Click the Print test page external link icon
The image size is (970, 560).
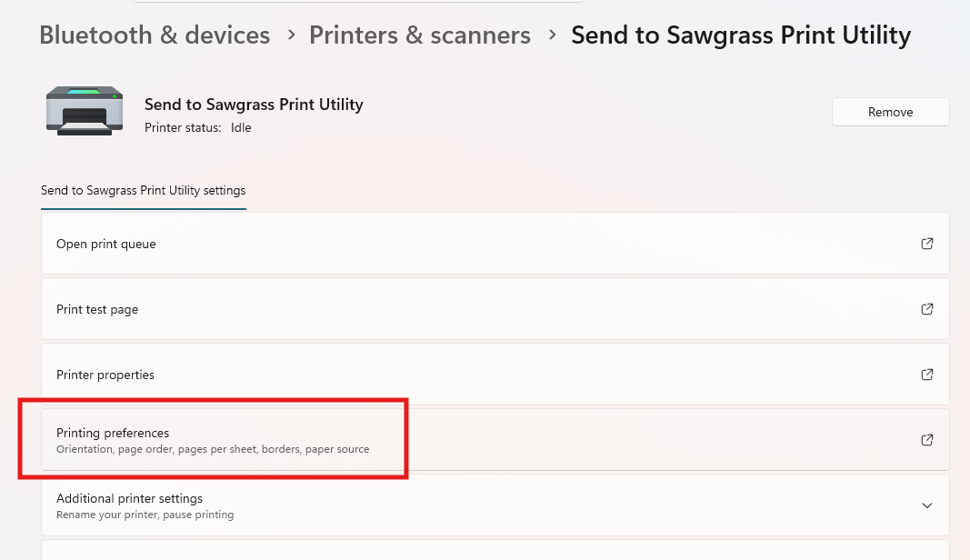926,309
